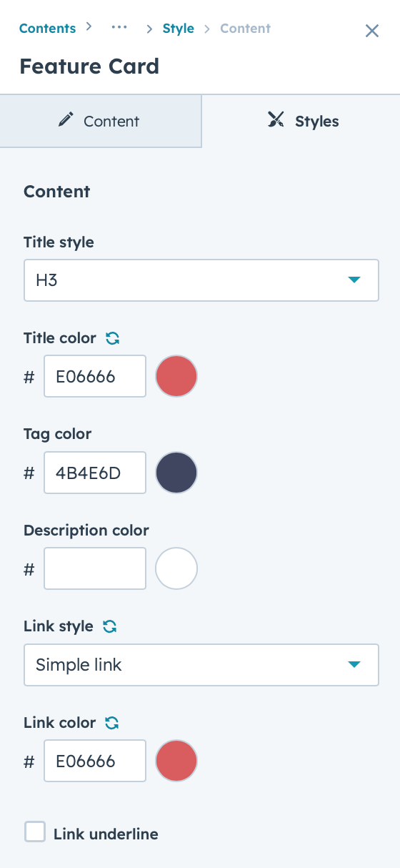Select the Styles tab
400x868 pixels.
coord(301,121)
